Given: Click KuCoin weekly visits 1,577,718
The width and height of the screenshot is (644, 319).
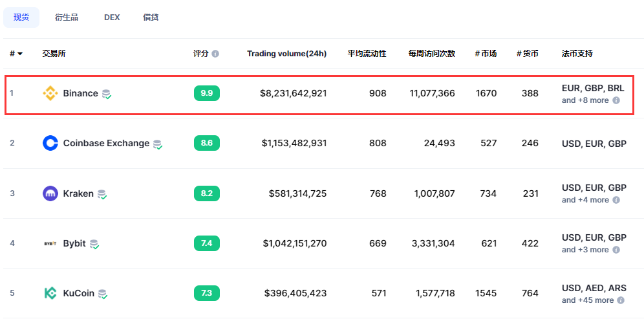Looking at the screenshot, I should tap(435, 293).
